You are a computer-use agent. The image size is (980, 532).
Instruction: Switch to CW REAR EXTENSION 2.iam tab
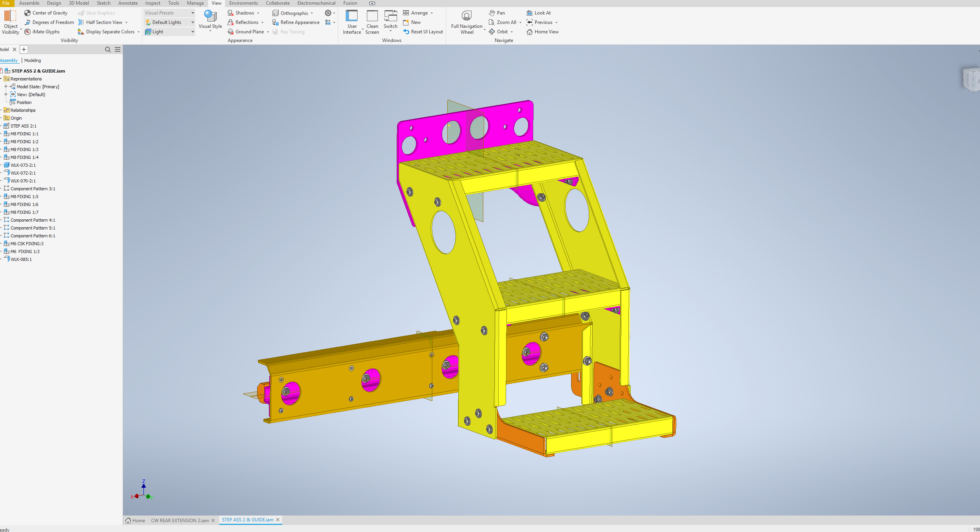click(180, 521)
